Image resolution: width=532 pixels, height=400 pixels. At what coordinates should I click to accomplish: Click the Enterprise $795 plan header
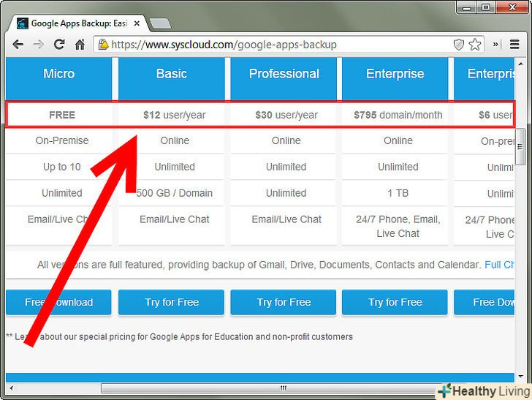click(x=395, y=79)
